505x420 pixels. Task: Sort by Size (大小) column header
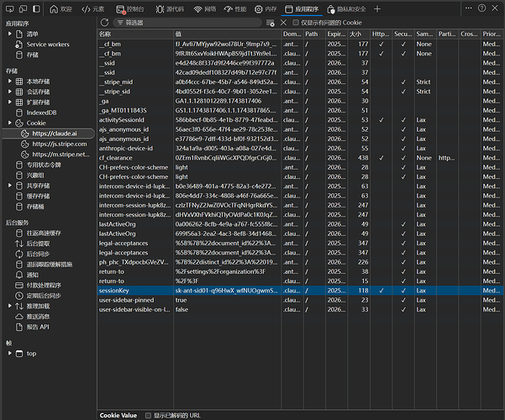pos(359,34)
